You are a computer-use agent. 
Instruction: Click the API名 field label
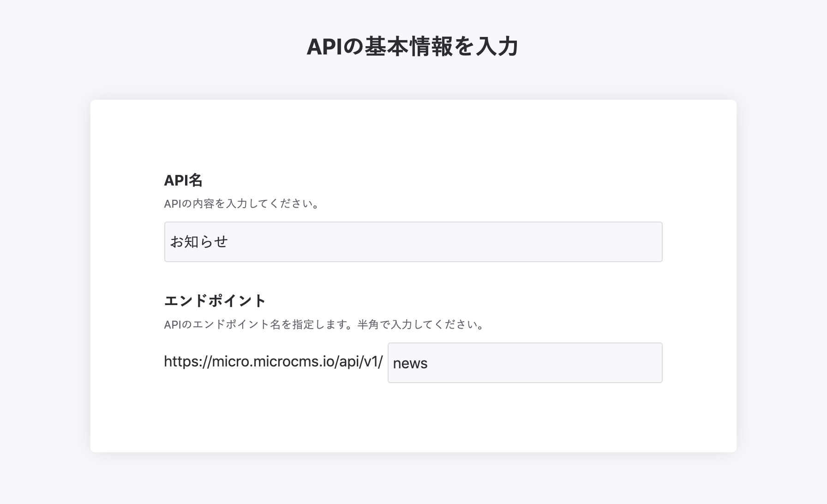(x=183, y=180)
